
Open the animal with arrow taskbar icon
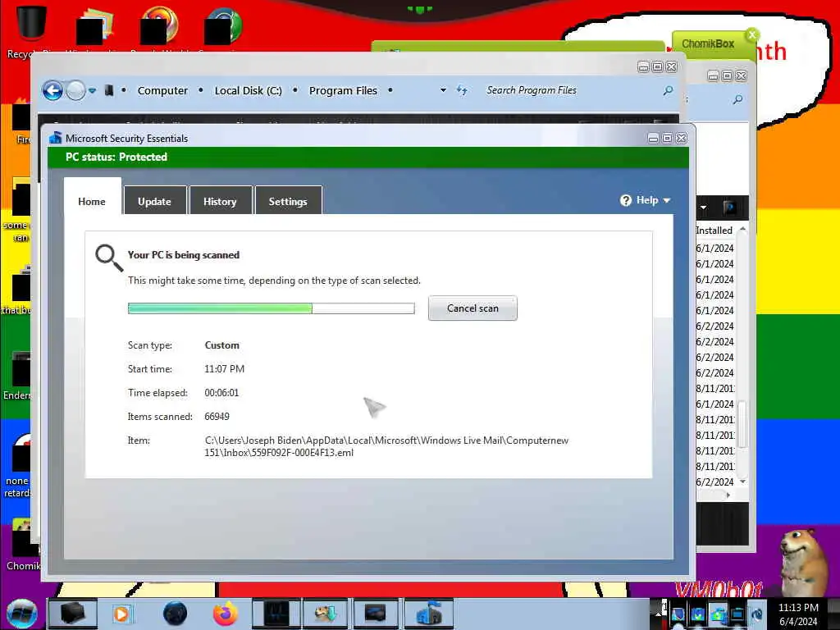pyautogui.click(x=326, y=614)
